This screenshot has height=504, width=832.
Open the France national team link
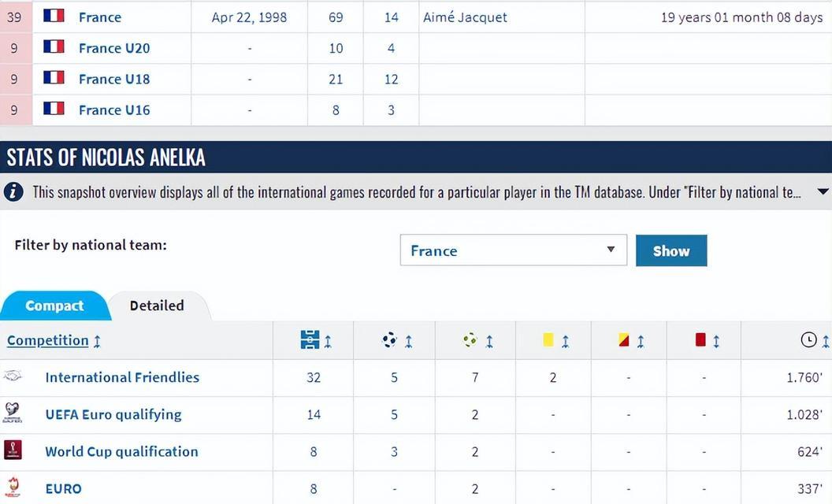click(x=100, y=17)
